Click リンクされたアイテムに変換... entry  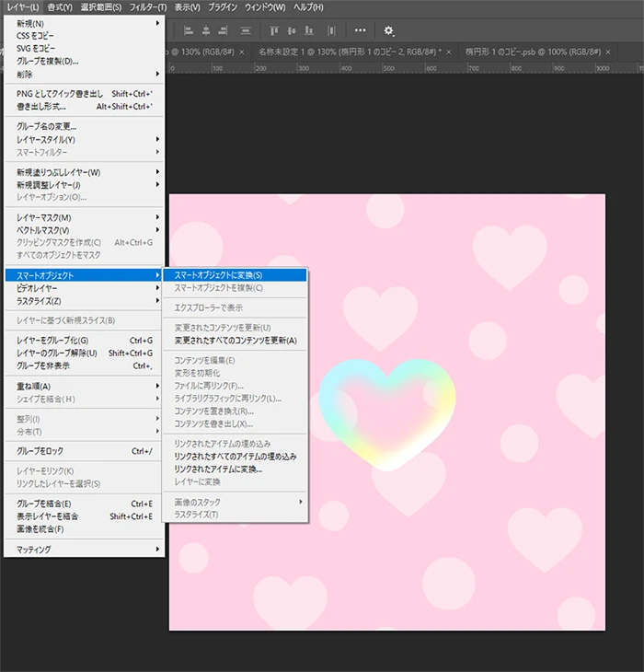[218, 469]
